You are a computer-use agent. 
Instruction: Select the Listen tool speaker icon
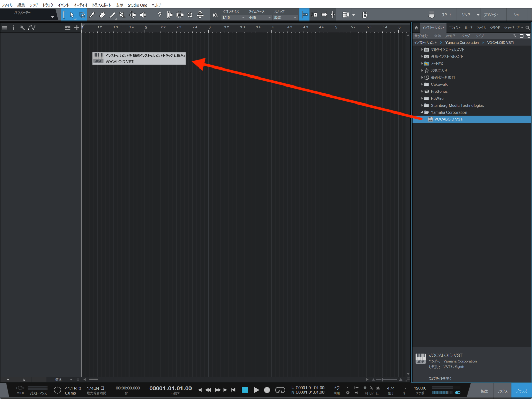pyautogui.click(x=143, y=15)
